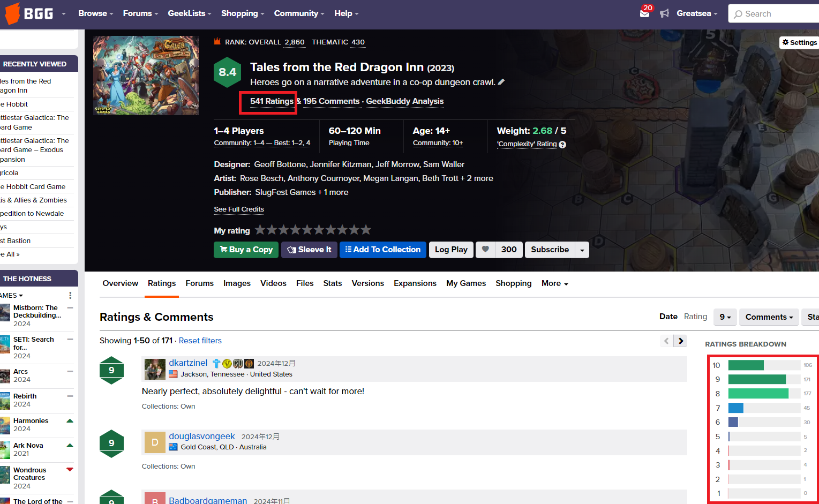Click the edit pencil beside game description
Viewport: 819px width, 504px height.
[501, 82]
